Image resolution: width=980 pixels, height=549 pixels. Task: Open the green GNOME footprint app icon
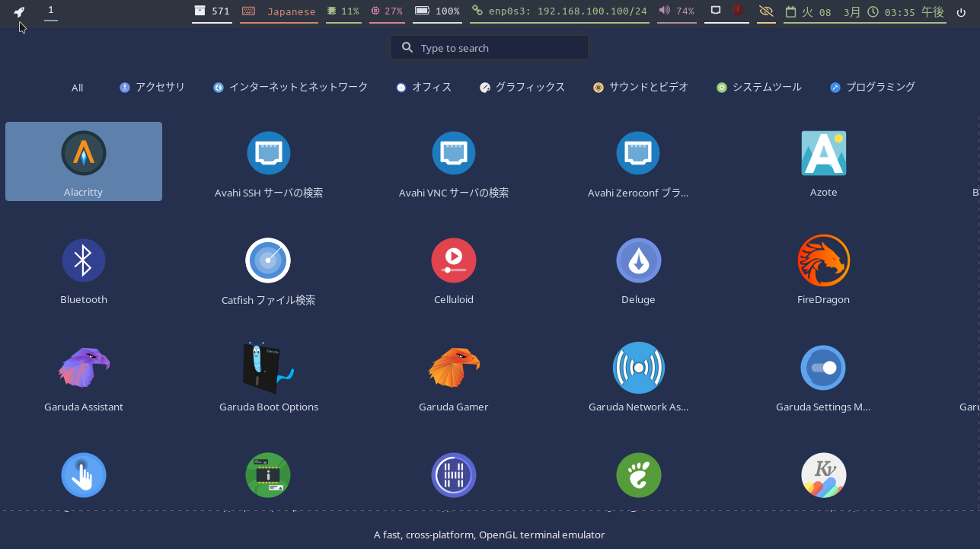click(638, 475)
